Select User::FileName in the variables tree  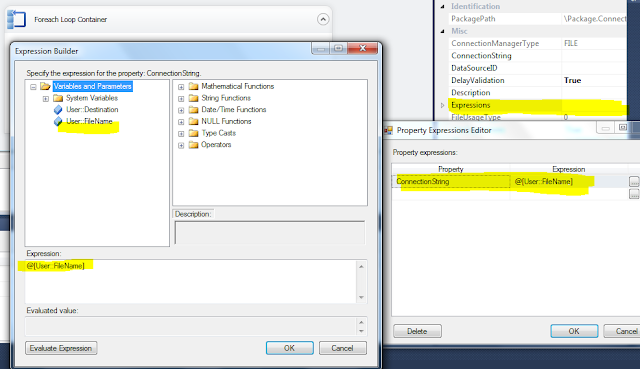[89, 121]
